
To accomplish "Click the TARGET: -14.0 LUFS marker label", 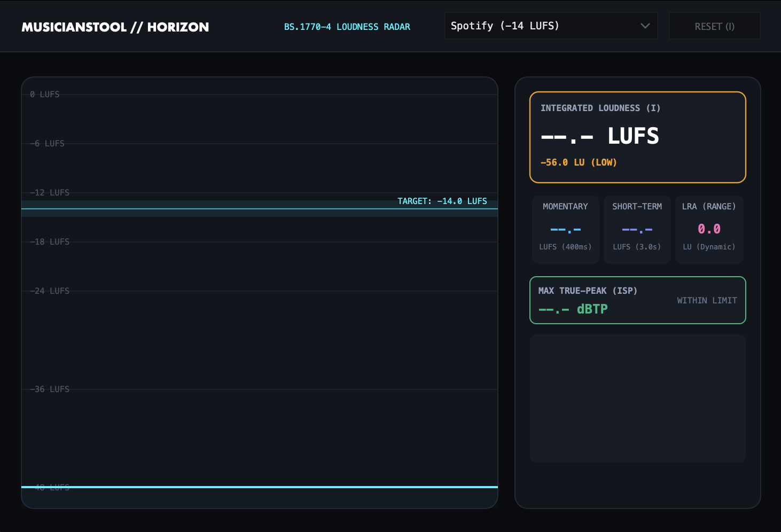I will click(x=442, y=201).
